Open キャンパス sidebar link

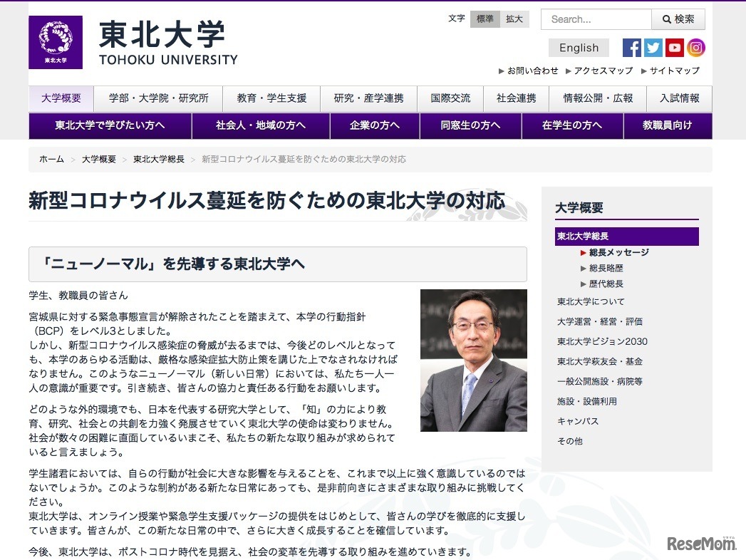coord(578,422)
